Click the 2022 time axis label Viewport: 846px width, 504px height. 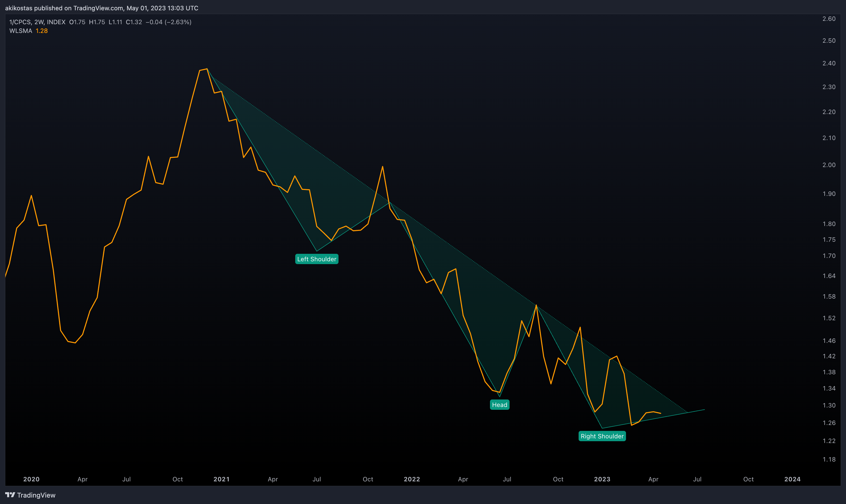412,479
